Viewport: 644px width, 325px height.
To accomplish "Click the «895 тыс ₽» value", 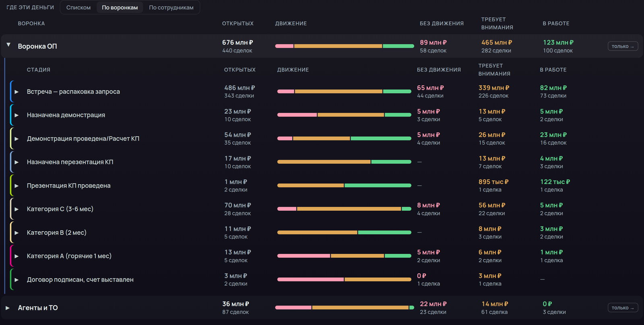I will (x=493, y=182).
